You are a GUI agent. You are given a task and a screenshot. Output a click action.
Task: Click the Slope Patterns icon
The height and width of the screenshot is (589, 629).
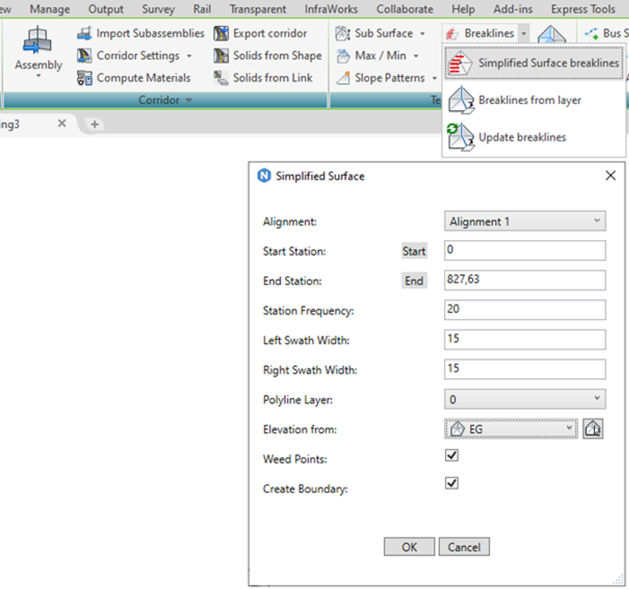[x=343, y=78]
